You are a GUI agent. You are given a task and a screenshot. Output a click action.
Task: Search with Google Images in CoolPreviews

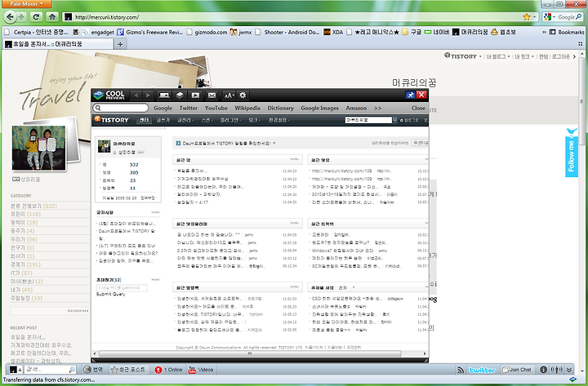tap(319, 108)
